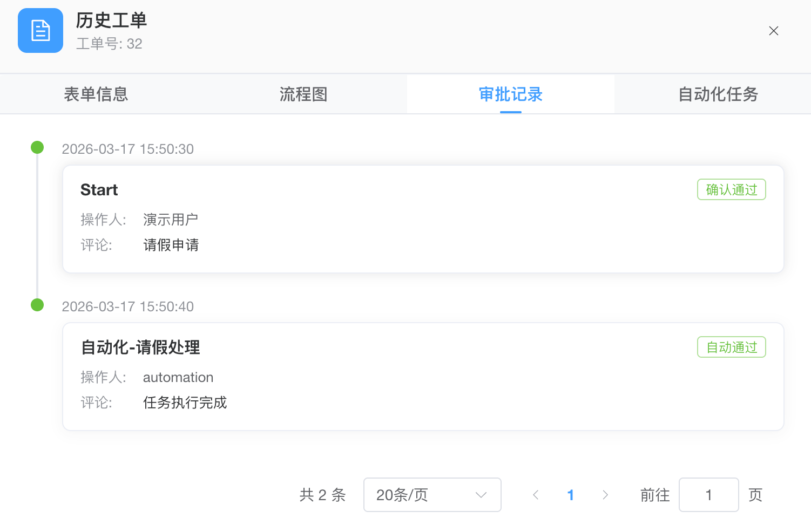
Task: Click page number 1 in pagination
Action: tap(570, 495)
